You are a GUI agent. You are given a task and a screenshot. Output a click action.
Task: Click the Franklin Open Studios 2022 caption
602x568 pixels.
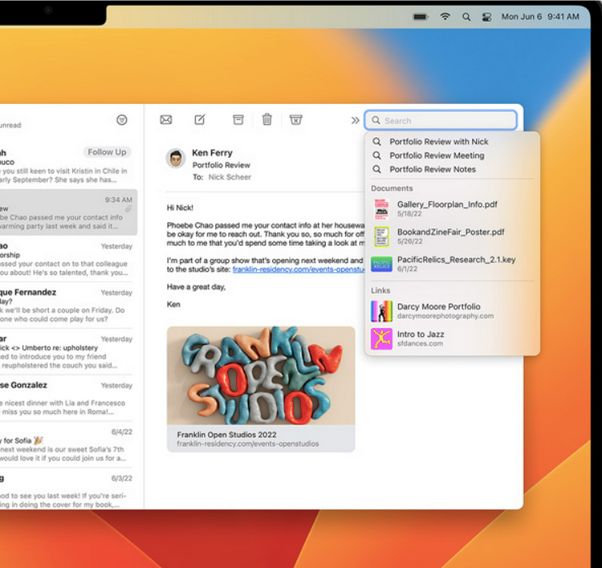click(x=227, y=435)
